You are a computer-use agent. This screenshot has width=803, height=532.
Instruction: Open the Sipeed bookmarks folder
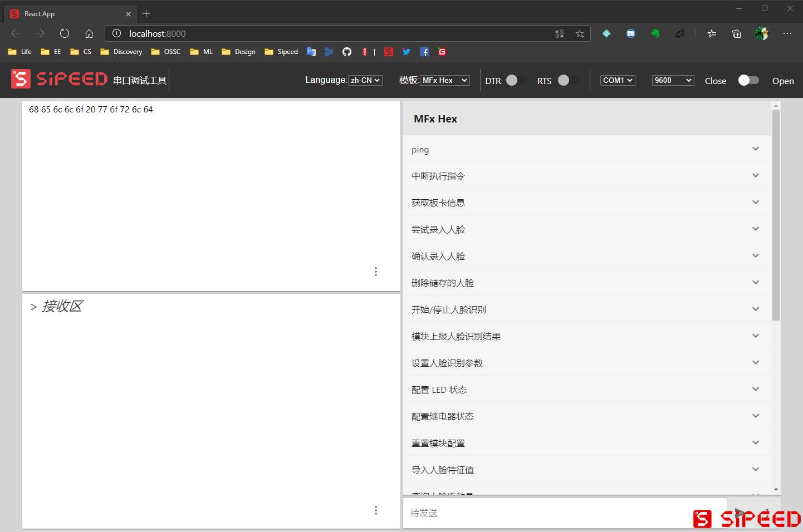coord(281,52)
